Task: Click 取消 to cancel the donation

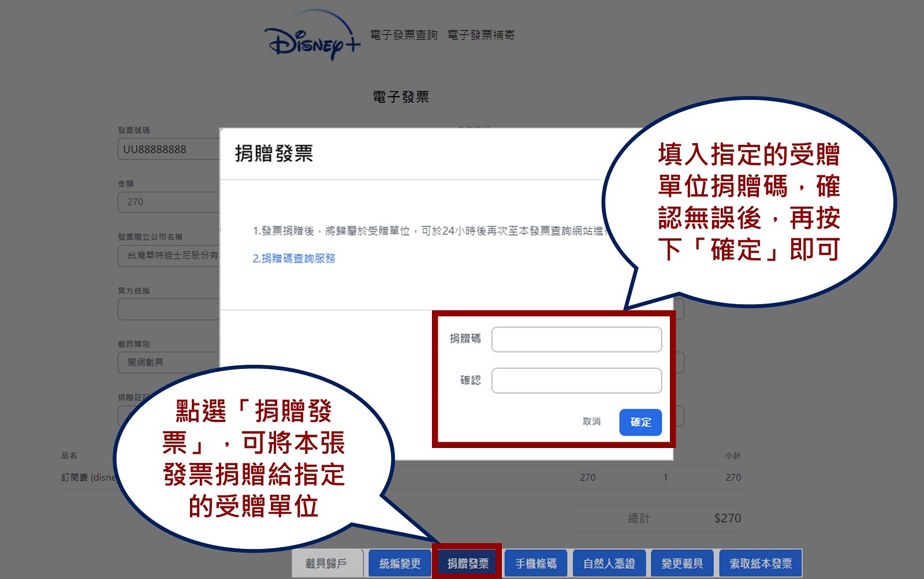Action: [591, 422]
